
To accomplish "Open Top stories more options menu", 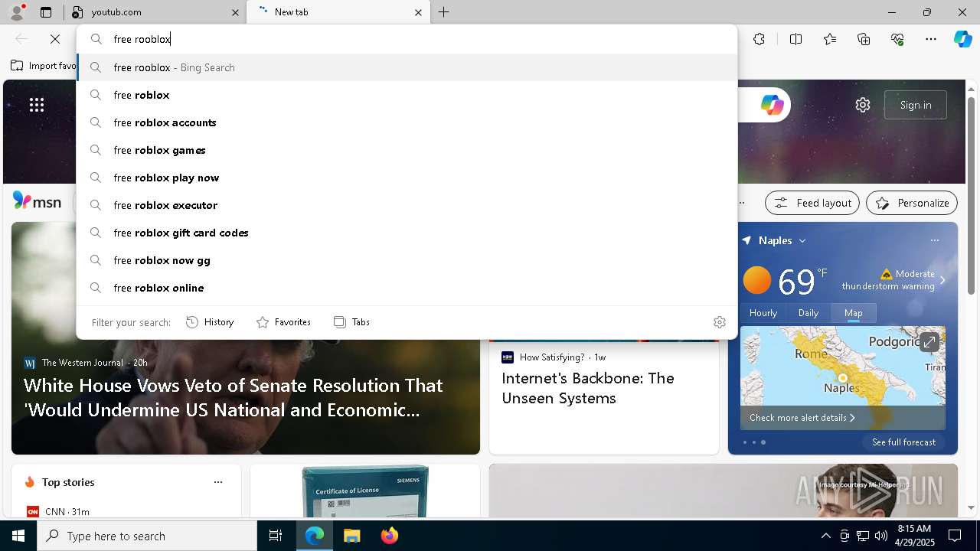I will pyautogui.click(x=218, y=482).
